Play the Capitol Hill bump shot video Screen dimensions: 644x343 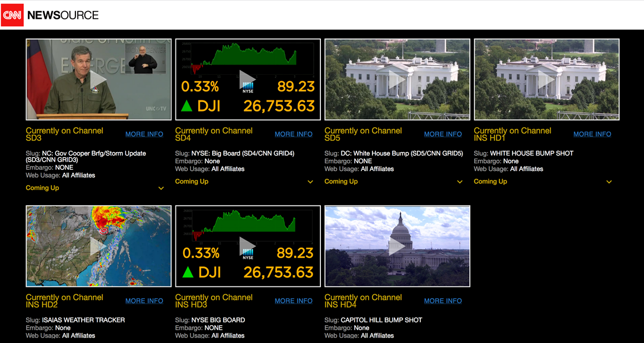pos(397,246)
